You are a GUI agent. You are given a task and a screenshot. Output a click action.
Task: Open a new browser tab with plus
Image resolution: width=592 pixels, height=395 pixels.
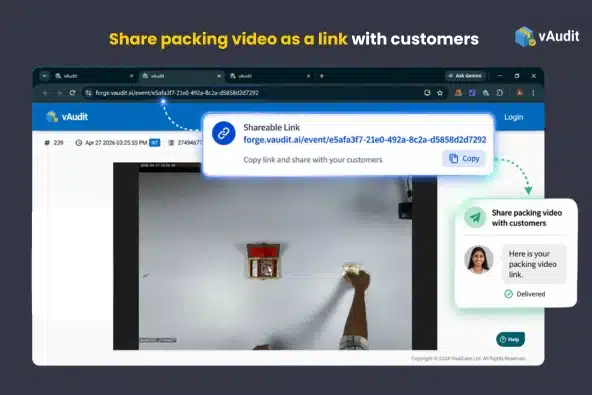322,76
